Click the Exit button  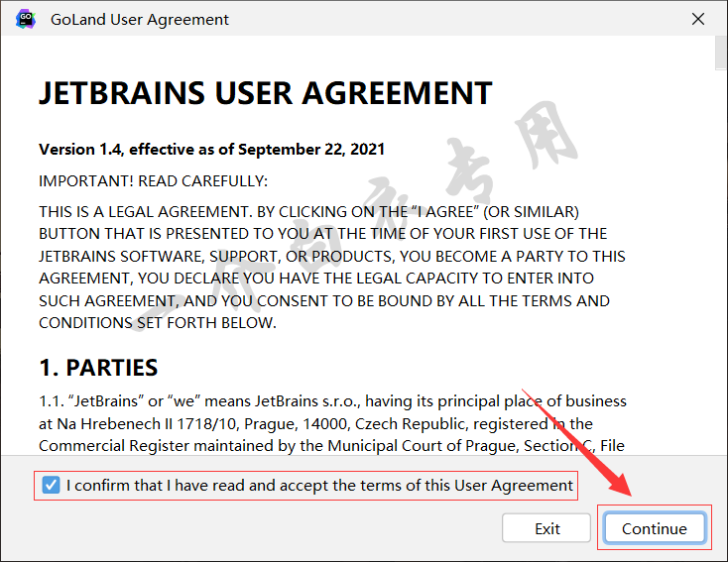(546, 528)
